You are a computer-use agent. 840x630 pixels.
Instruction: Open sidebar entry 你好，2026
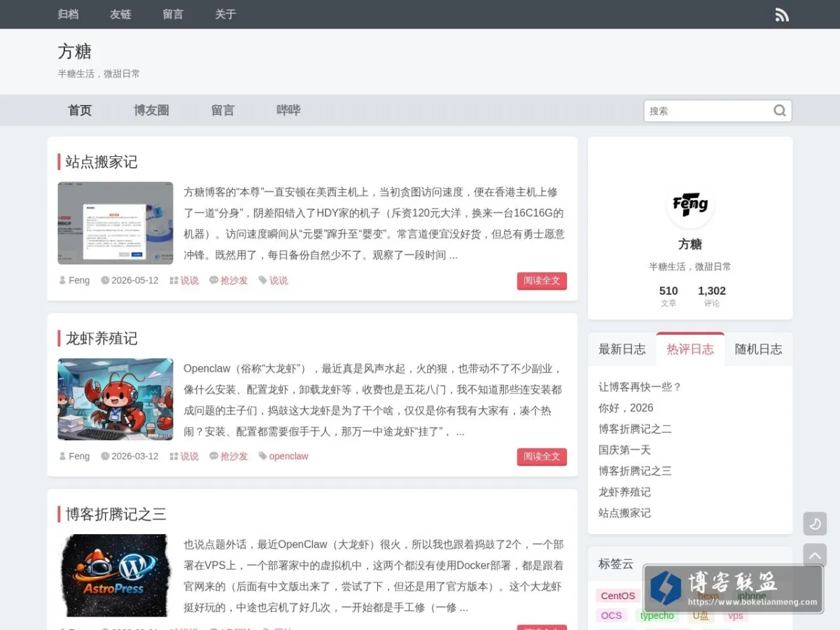626,407
